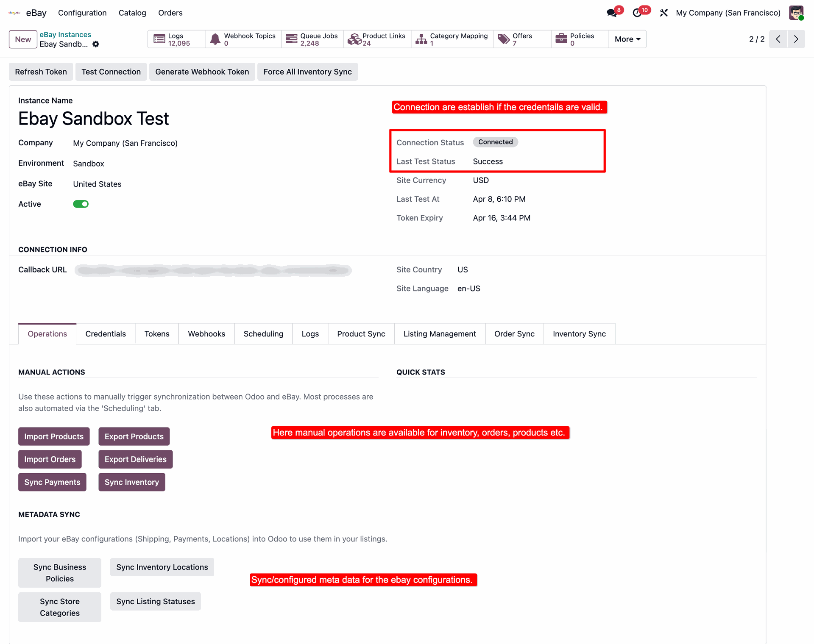Click the Sync Inventory button
This screenshot has width=814, height=644.
pyautogui.click(x=132, y=482)
